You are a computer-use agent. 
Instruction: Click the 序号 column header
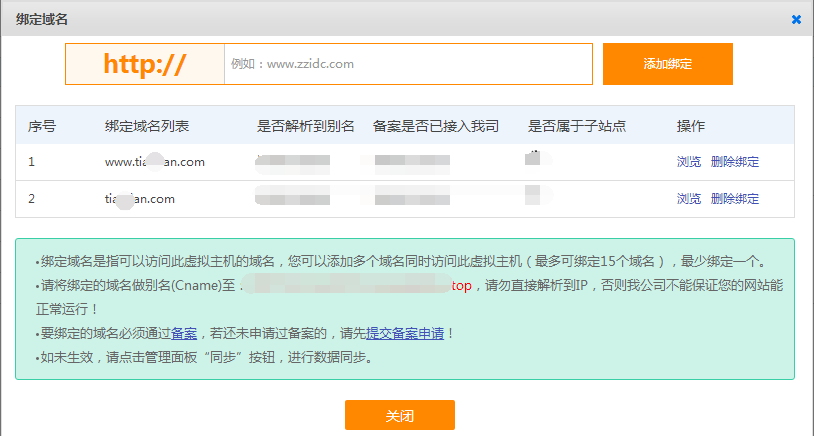[41, 126]
